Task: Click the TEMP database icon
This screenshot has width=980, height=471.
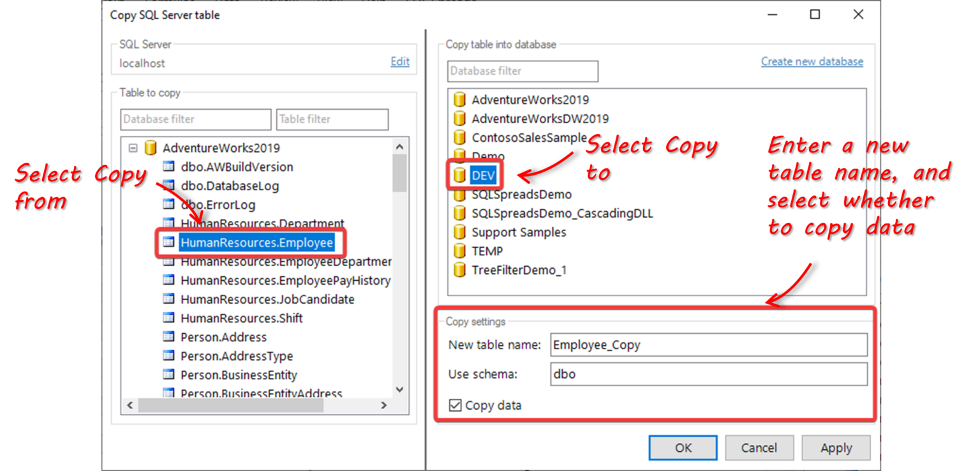Action: coord(459,251)
